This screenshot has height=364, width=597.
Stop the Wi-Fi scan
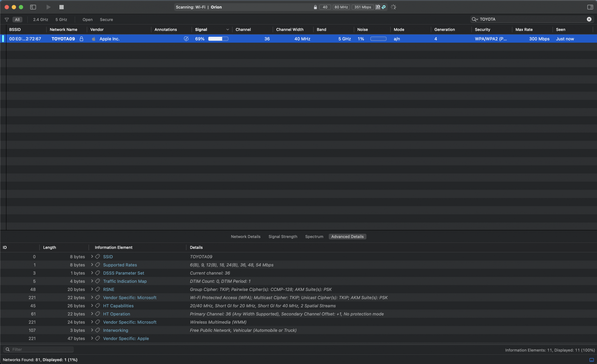(61, 7)
